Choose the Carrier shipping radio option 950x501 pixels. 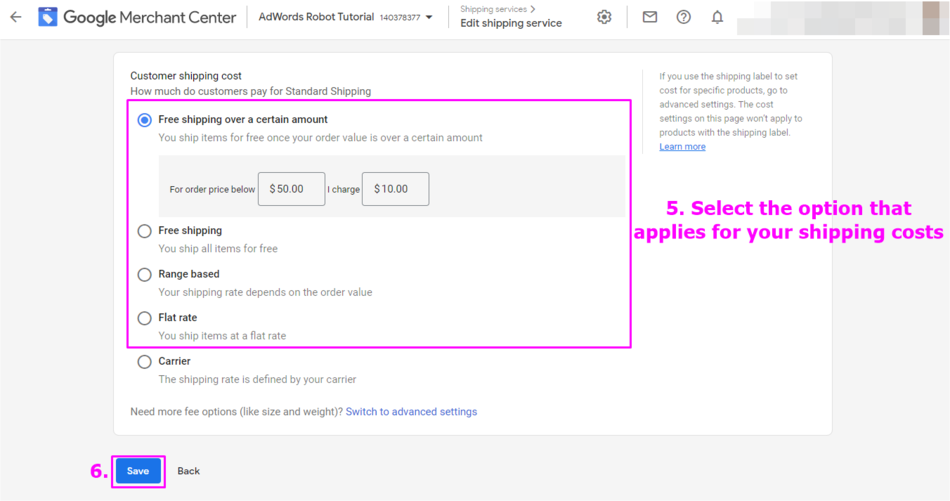(x=145, y=362)
